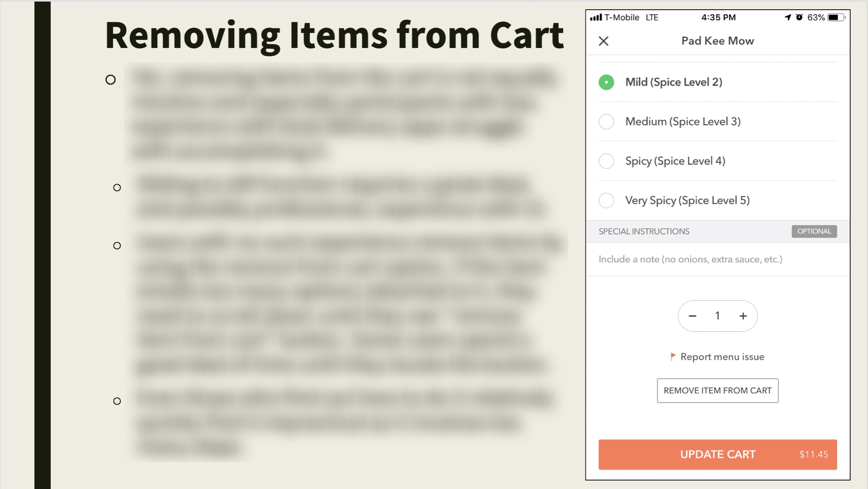Close the Pad Kee Mow item screen
868x489 pixels.
tap(604, 41)
